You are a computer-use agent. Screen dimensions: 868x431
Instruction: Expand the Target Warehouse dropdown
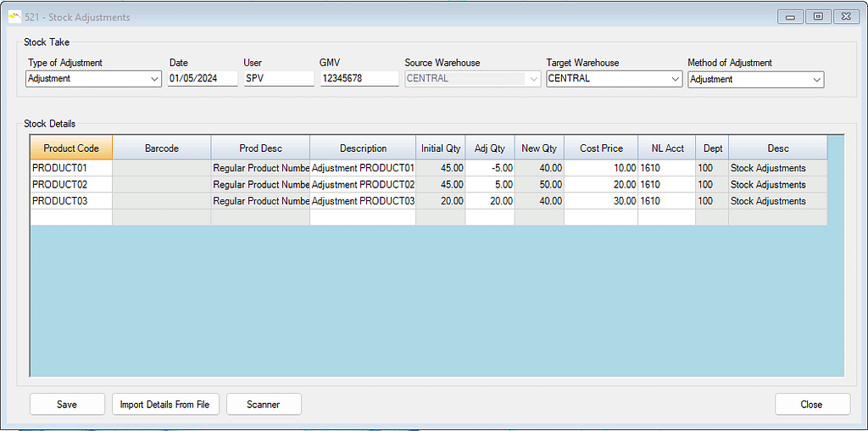[x=675, y=79]
